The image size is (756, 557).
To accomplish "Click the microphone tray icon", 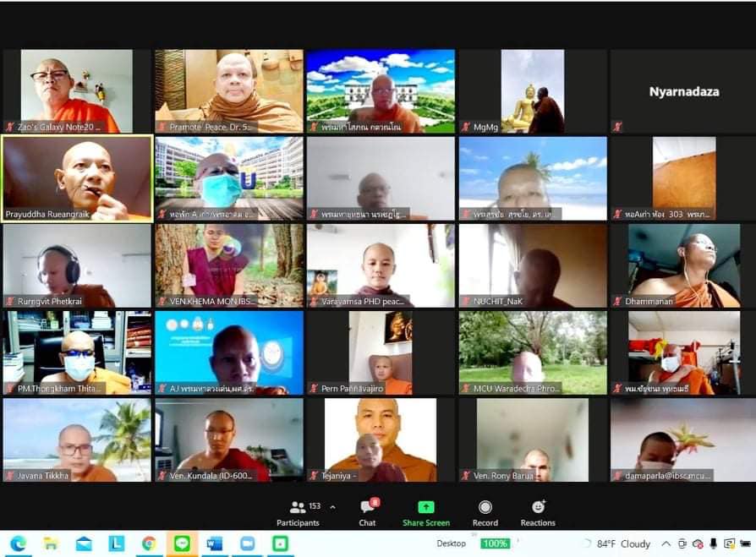I will coord(713,543).
